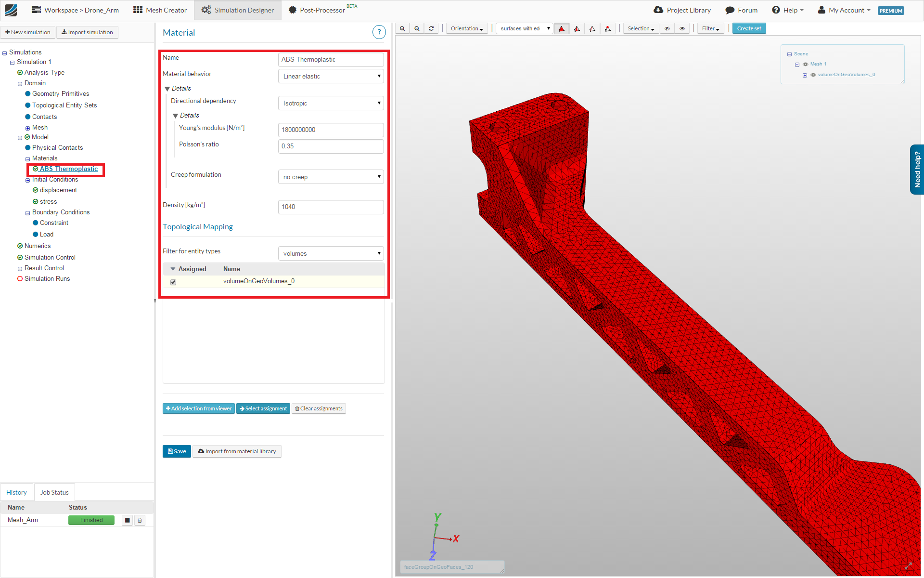Stop the Mesh_Arm job

point(127,520)
